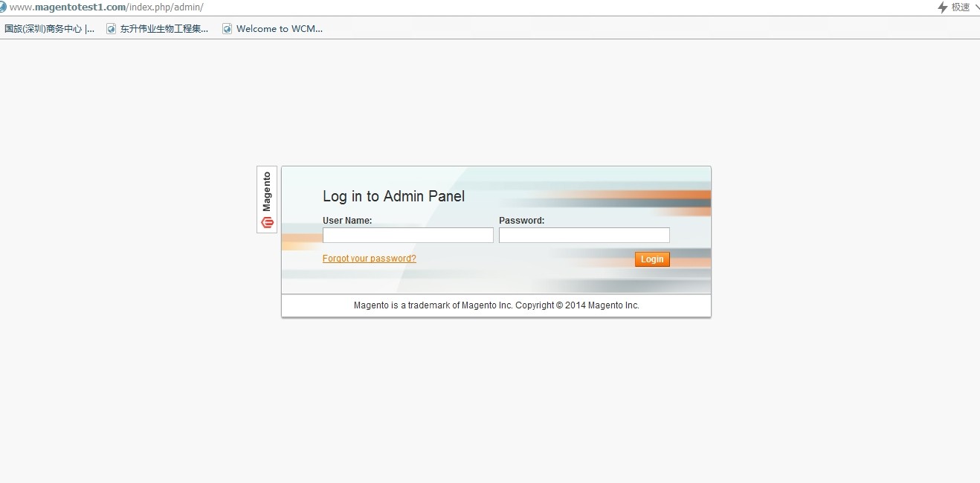Focus the User Name input field
980x483 pixels.
(407, 236)
